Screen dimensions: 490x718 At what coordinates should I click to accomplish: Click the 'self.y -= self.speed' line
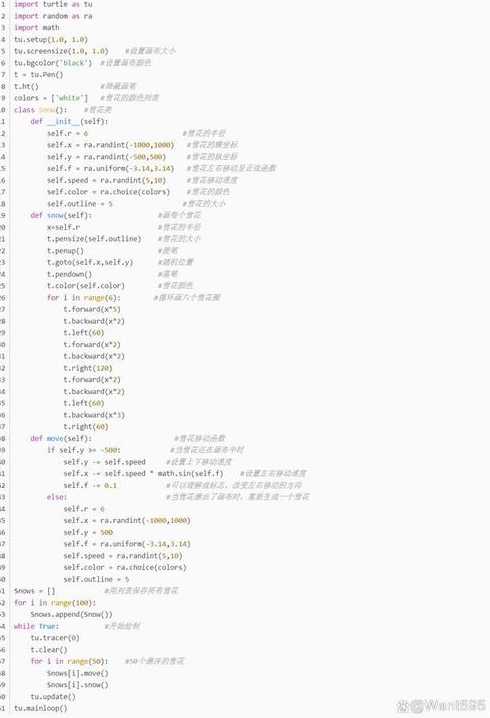(104, 462)
